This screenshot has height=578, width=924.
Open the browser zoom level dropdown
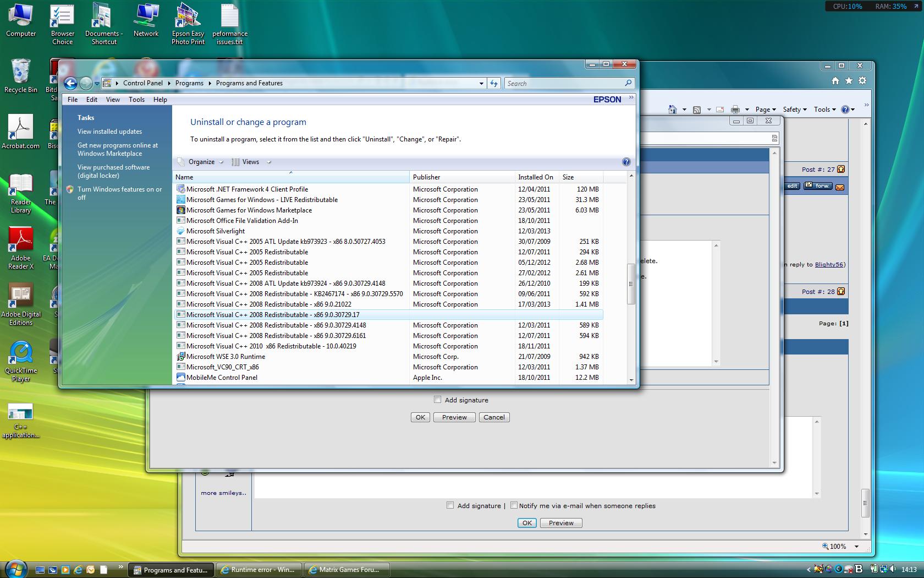pyautogui.click(x=856, y=547)
